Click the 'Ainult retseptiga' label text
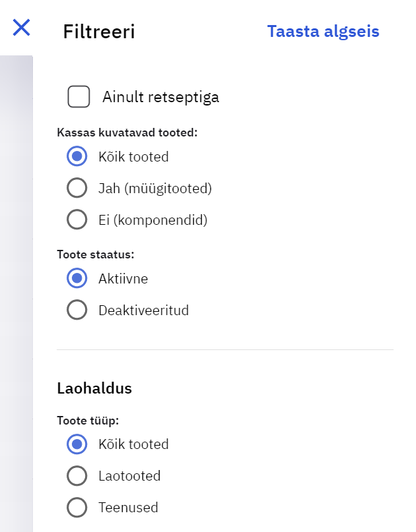This screenshot has height=532, width=416. click(160, 97)
